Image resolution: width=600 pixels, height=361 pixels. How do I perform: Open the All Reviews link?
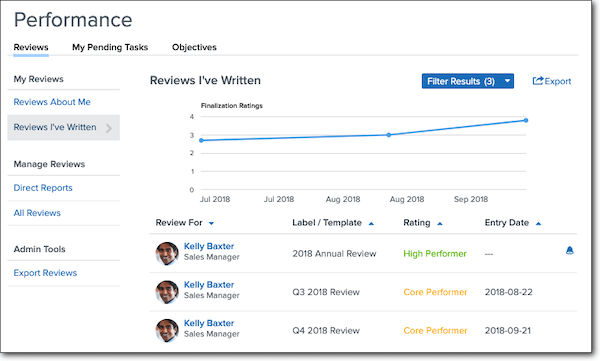(x=37, y=213)
